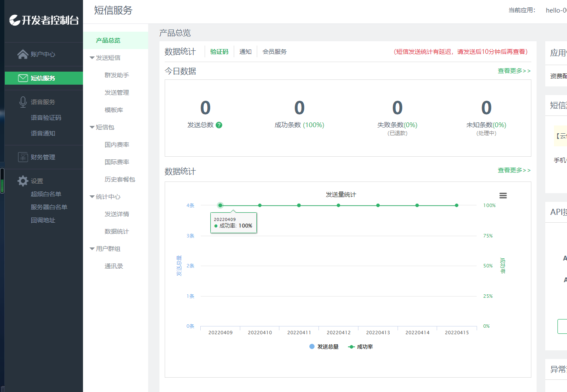The image size is (567, 392).
Task: Click the 失败条数(0%) text
Action: 397,125
